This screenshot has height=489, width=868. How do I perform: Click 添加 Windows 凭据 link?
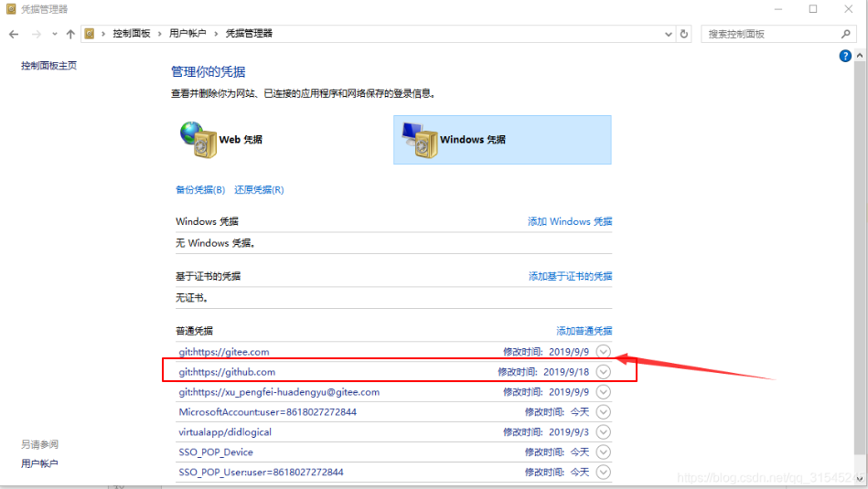570,221
